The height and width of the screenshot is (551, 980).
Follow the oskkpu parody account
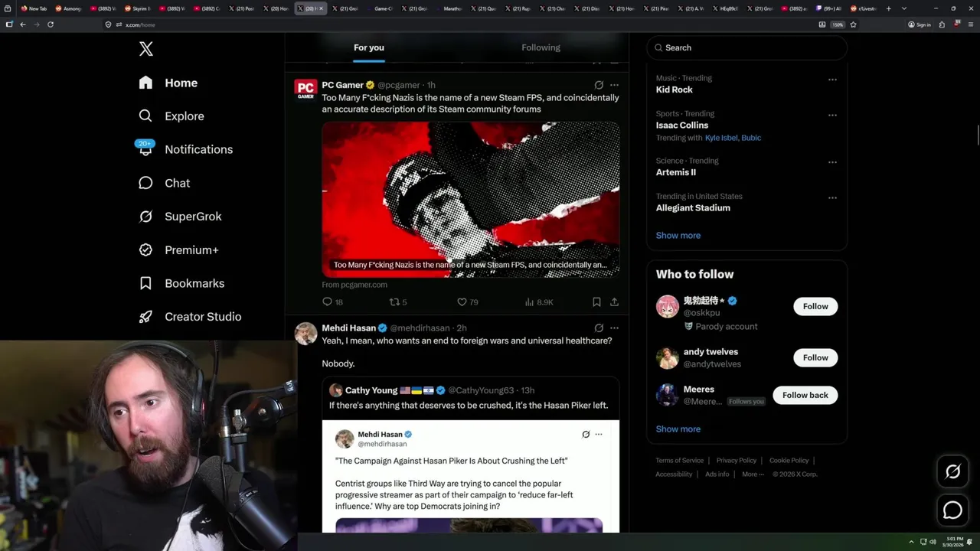815,306
